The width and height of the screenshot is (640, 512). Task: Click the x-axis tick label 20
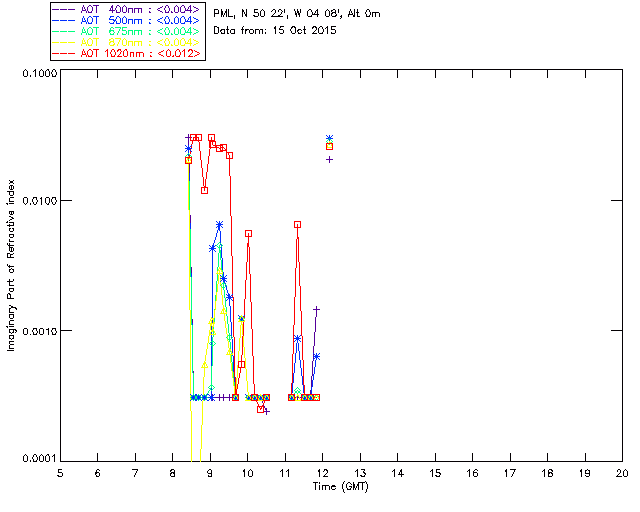pos(622,473)
